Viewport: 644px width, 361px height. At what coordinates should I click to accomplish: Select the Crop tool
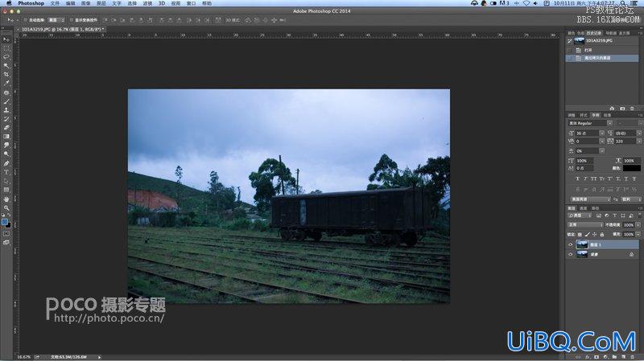[x=6, y=75]
